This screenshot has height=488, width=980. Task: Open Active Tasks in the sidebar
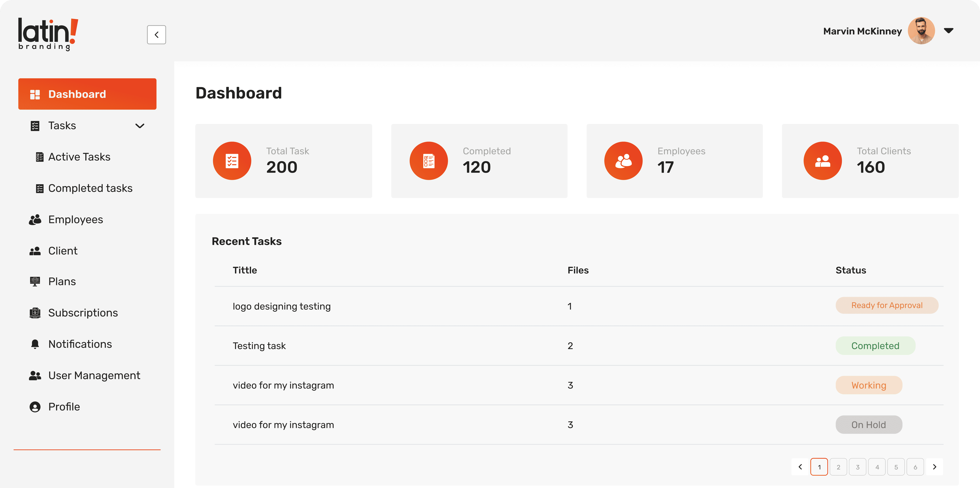[x=79, y=157]
